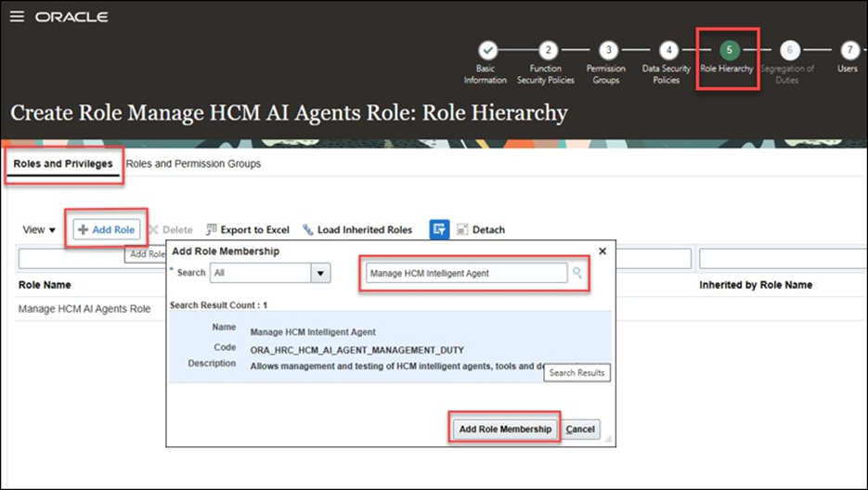Close the Add Role Membership dialog
This screenshot has width=868, height=490.
point(602,251)
